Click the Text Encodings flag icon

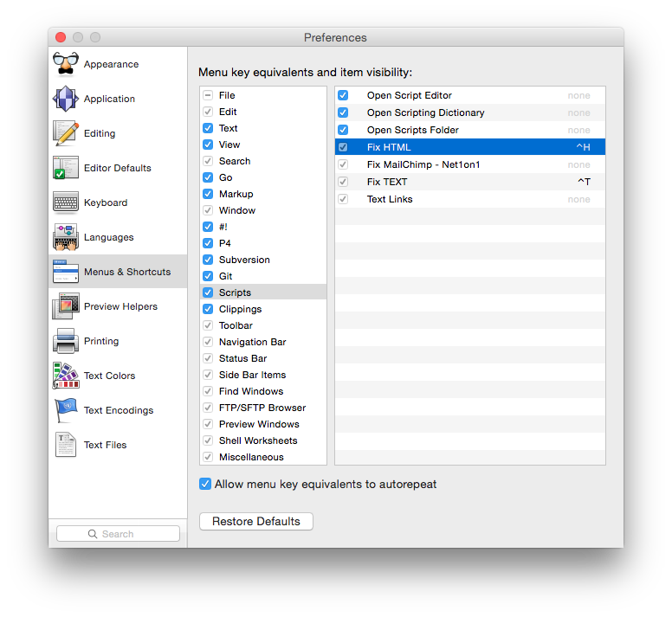point(66,410)
